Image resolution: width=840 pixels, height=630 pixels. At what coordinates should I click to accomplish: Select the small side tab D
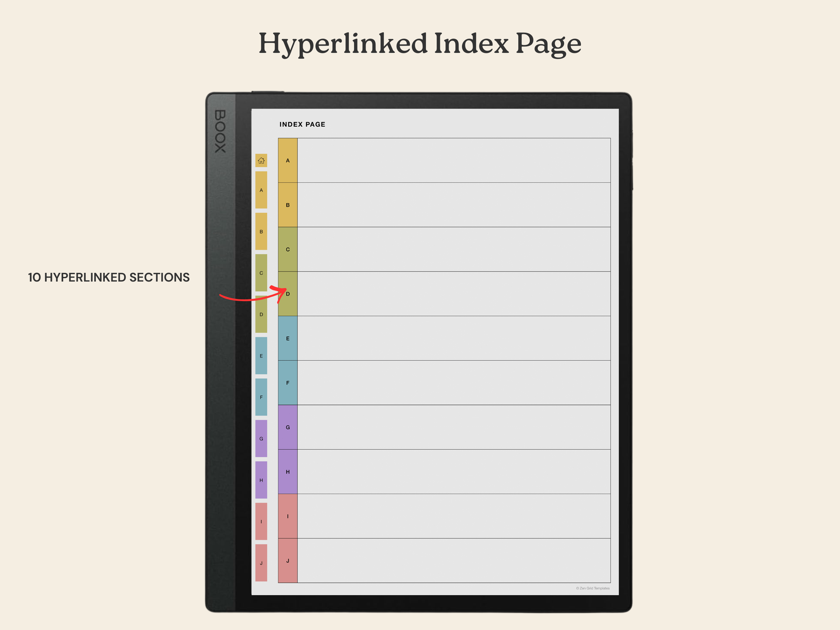[x=261, y=314]
